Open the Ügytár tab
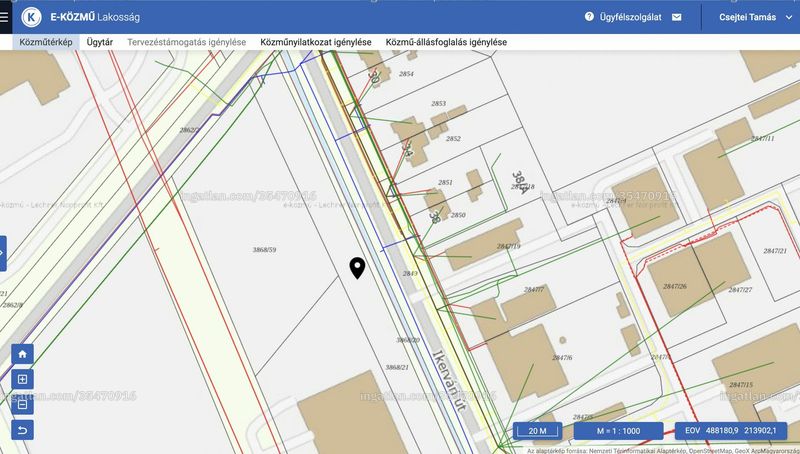800x454 pixels. tap(99, 42)
